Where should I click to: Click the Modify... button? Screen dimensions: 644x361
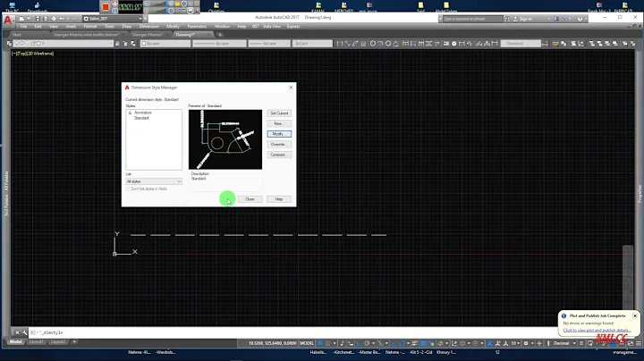(279, 134)
